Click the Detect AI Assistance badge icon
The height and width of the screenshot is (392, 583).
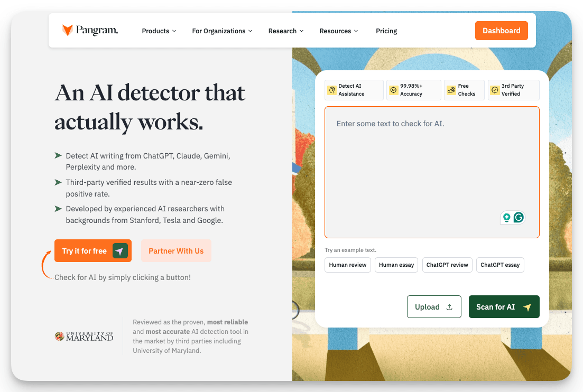[x=332, y=90]
